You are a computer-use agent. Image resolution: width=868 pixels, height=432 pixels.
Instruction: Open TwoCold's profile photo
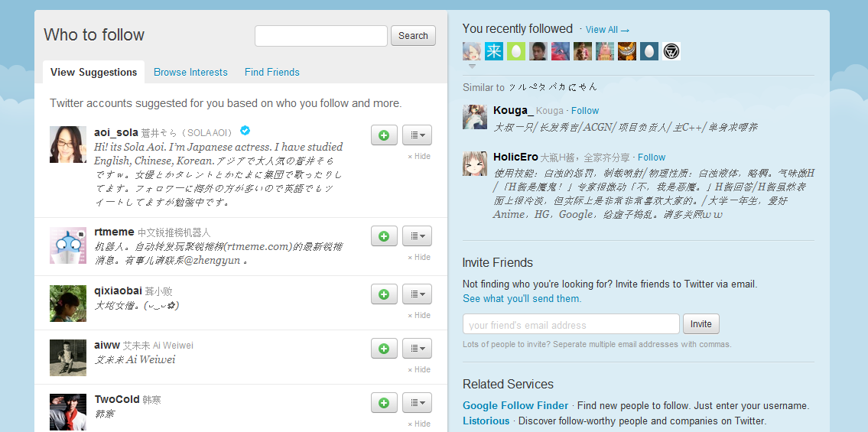[68, 411]
